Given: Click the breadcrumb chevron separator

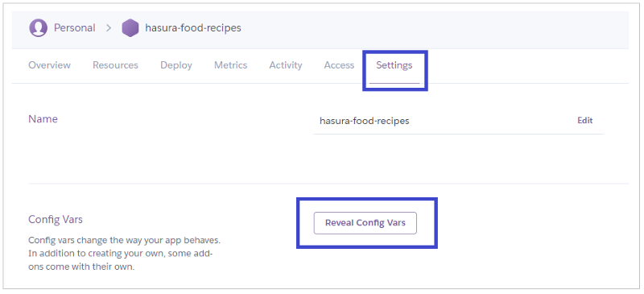Looking at the screenshot, I should pyautogui.click(x=109, y=28).
